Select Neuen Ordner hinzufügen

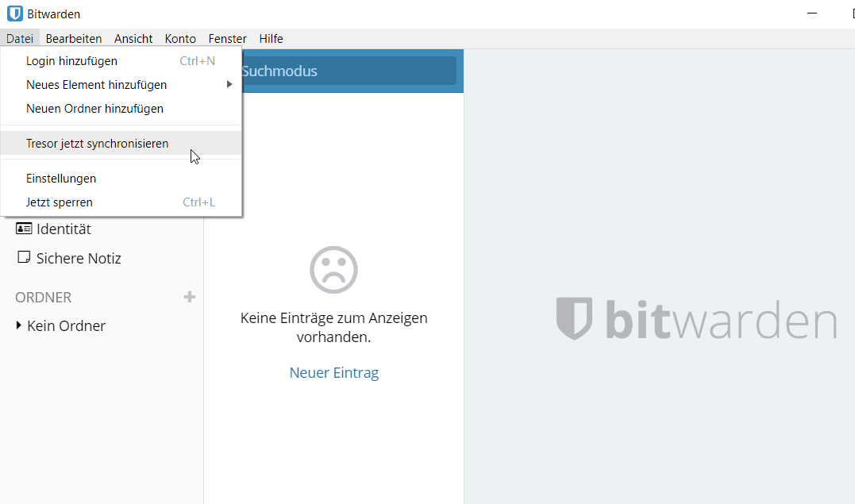(121, 109)
